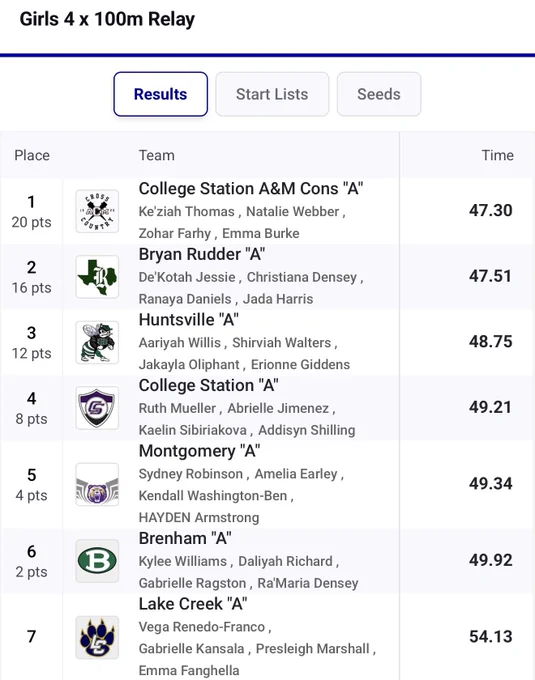Open Bryan Rudder "A" team link
The image size is (535, 680).
pos(202,254)
